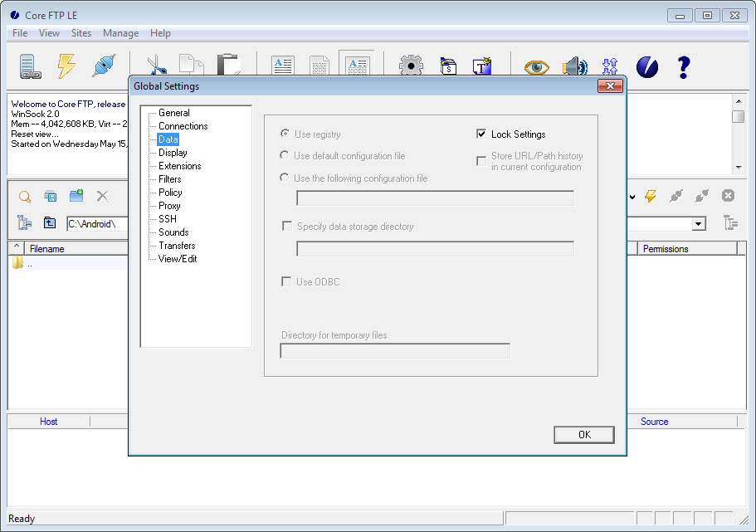
Task: Select Proxy in settings tree
Action: [169, 206]
